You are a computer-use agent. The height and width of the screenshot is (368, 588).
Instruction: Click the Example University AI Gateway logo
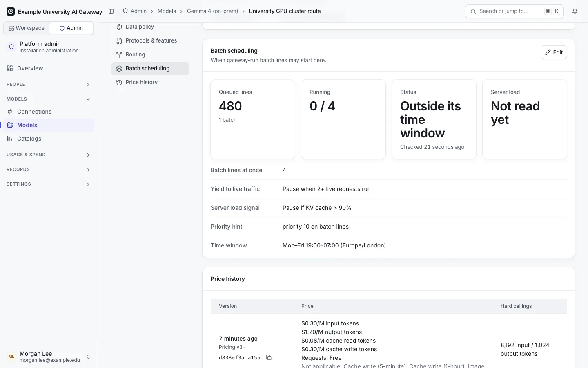pos(11,11)
